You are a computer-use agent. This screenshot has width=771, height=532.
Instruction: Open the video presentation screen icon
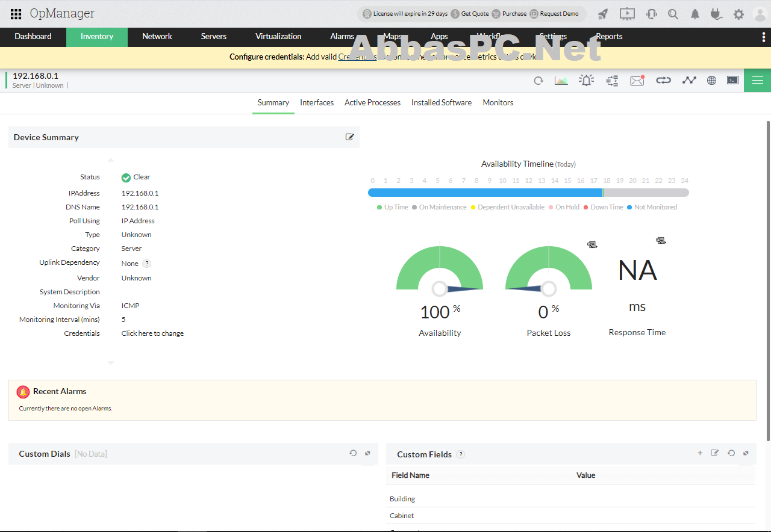click(627, 14)
